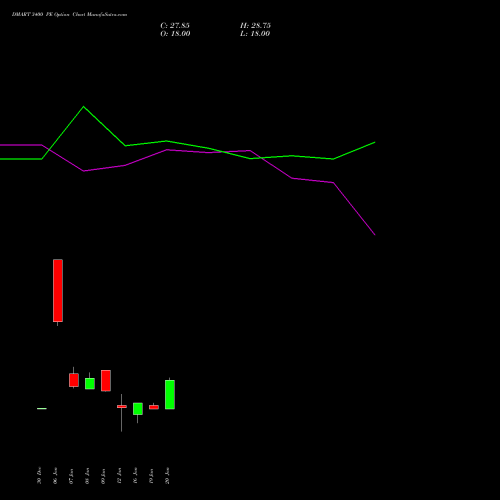Screen dimensions: 500x500
Task: Select the green candlestick for 16 Jan
Action: (138, 409)
